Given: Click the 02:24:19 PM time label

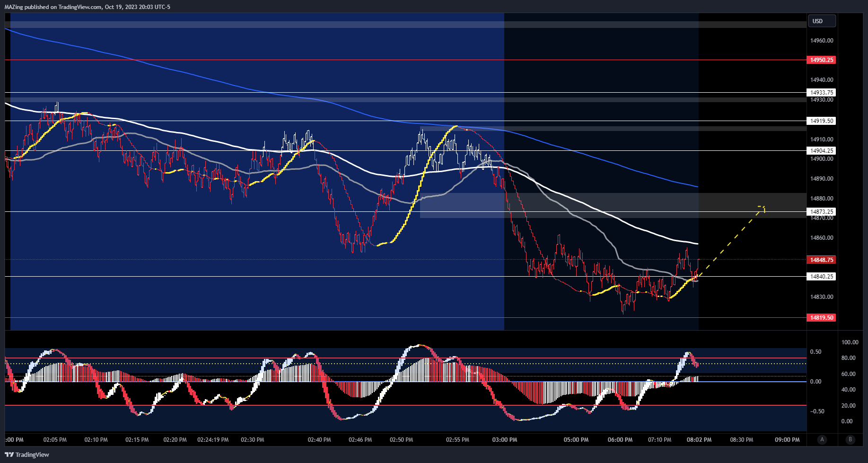Looking at the screenshot, I should 213,440.
